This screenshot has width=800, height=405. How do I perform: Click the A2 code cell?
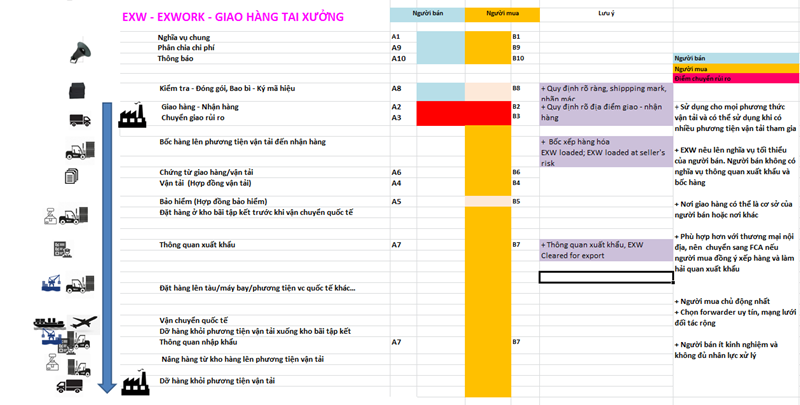coord(396,107)
